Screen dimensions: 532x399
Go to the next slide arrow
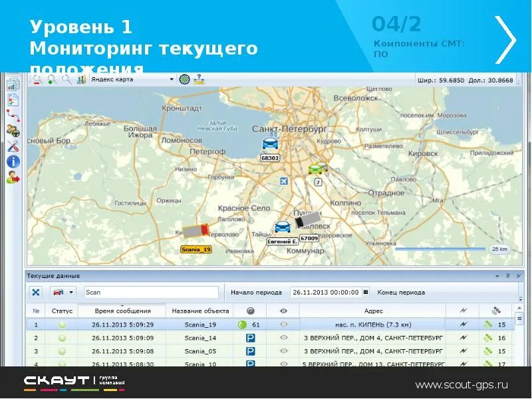505,40
